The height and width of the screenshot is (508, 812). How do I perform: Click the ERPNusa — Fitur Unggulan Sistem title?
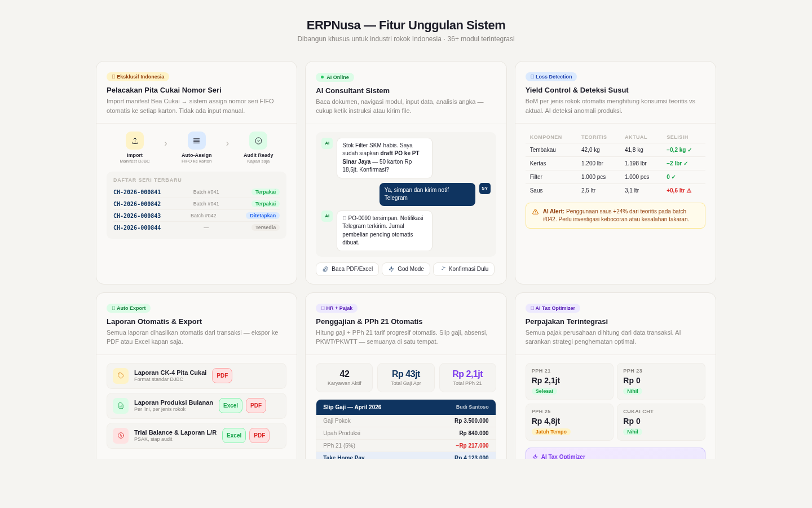pyautogui.click(x=406, y=25)
